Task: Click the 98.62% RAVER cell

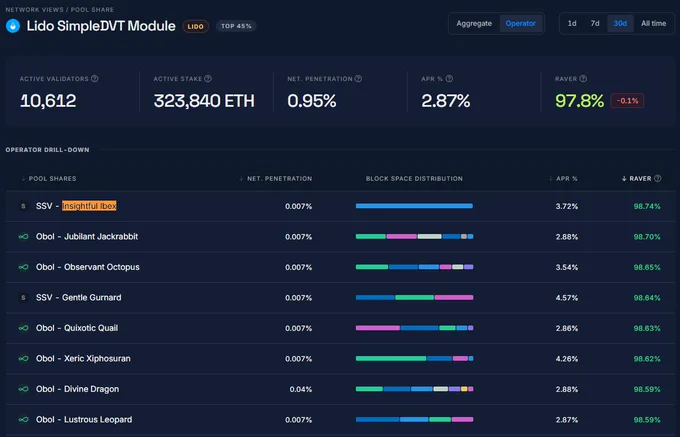Action: [647, 359]
